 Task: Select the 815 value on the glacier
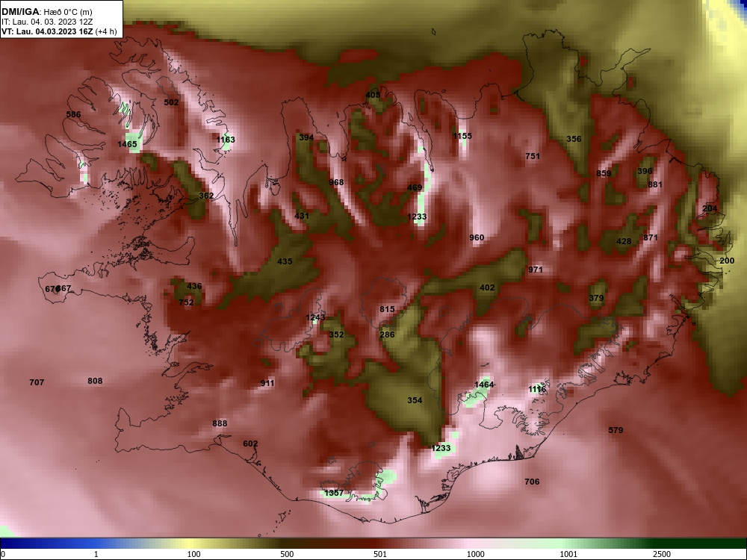[x=387, y=310]
